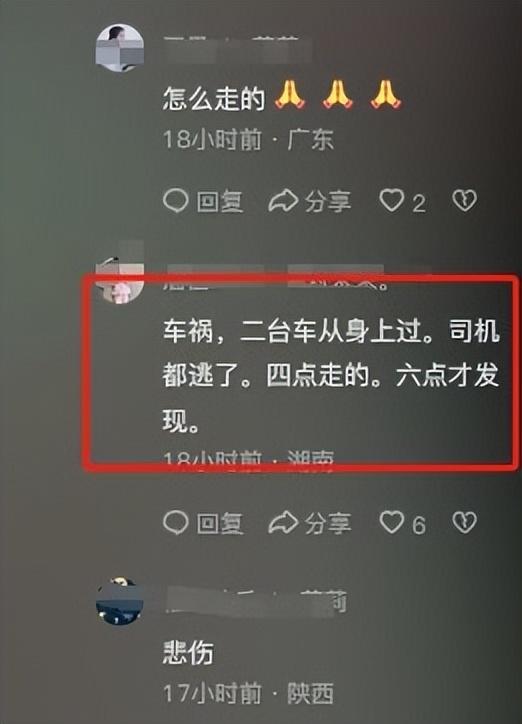Select the 车祸，二台车从身上过 comment text
The image size is (522, 724).
pyautogui.click(x=330, y=376)
